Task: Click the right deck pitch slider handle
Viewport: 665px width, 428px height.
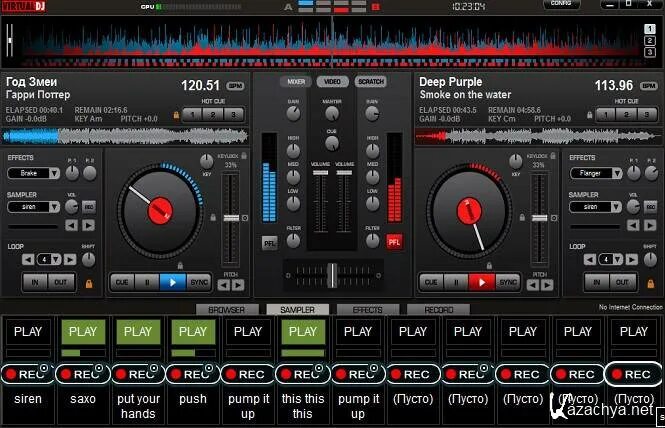Action: coord(539,218)
